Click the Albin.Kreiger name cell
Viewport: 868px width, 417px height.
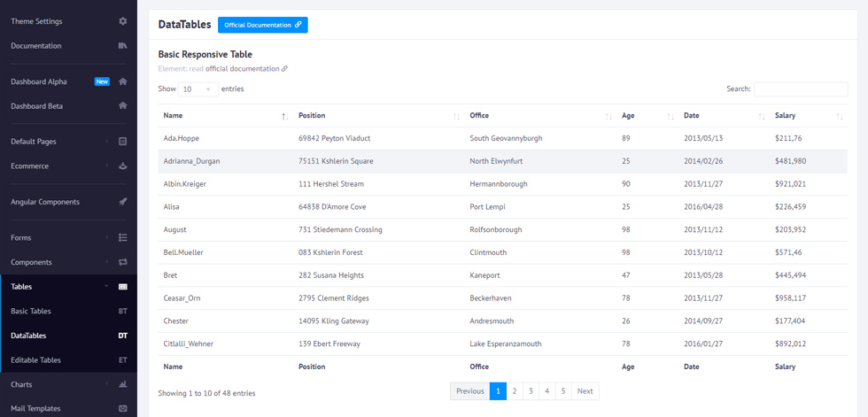point(225,183)
